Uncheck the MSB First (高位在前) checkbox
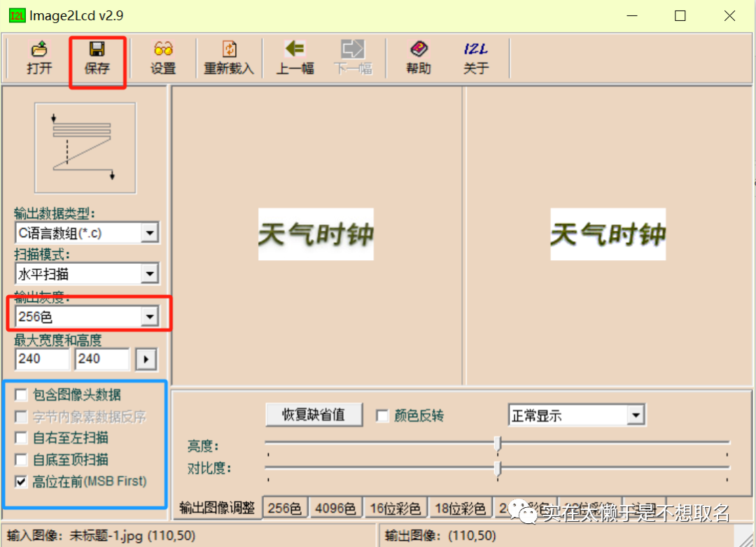This screenshot has height=547, width=756. [x=22, y=481]
